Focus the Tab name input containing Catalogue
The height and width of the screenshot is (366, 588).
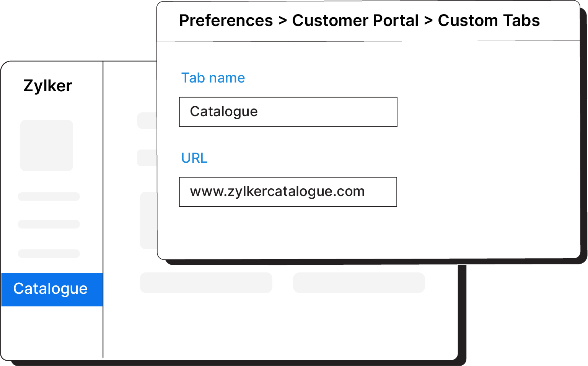(288, 112)
